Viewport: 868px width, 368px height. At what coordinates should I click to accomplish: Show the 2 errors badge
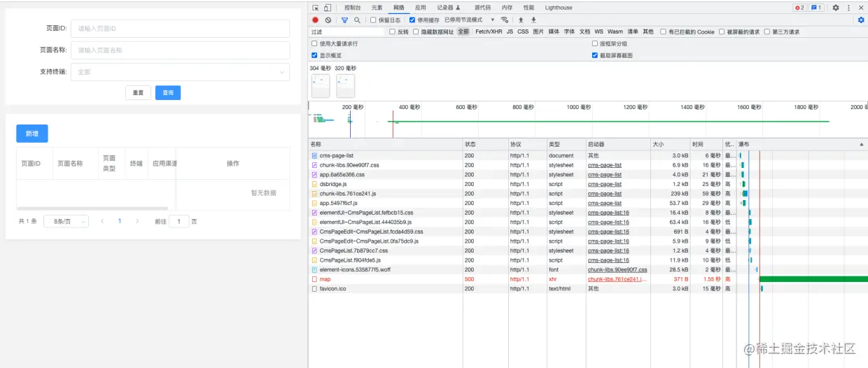pyautogui.click(x=799, y=8)
